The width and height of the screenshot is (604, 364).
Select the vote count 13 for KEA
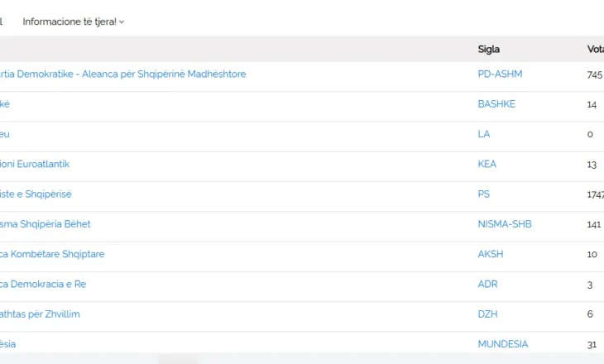[592, 165]
